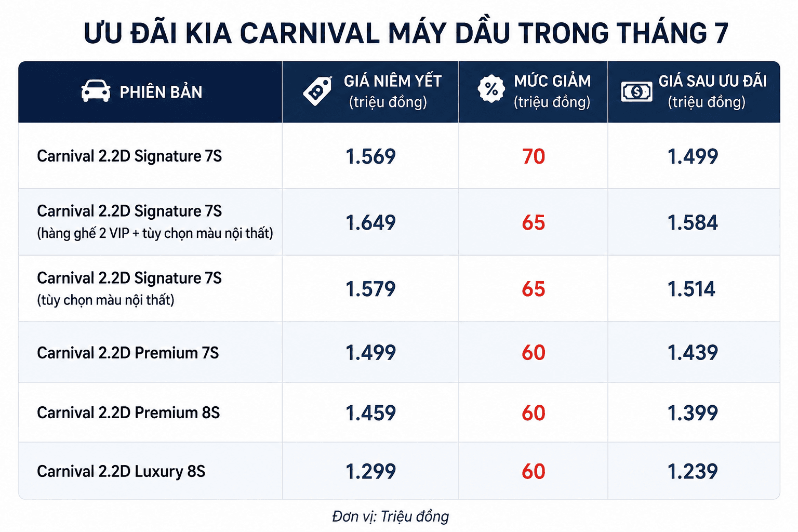Screen dimensions: 798x532
Task: Select the GIÁ SAU ƯU ĐÃI header
Action: [694, 92]
